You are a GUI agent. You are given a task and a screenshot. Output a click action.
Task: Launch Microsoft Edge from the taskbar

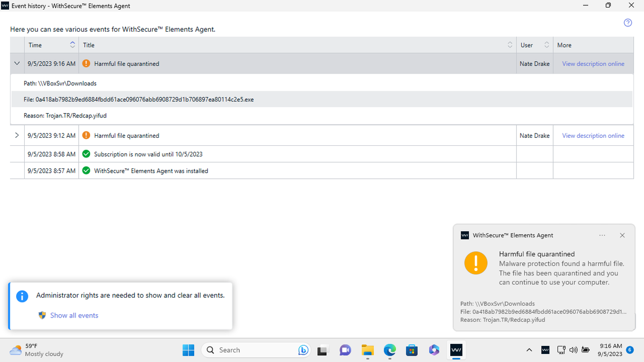click(390, 350)
